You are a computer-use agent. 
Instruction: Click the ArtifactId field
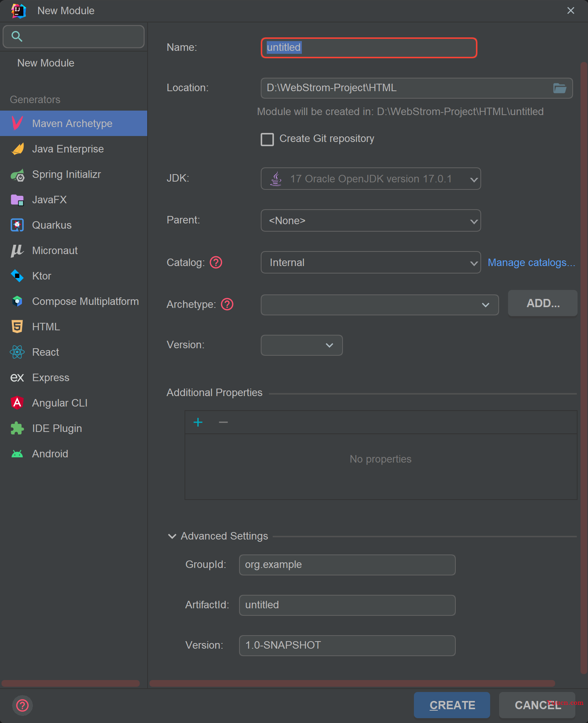(x=347, y=605)
